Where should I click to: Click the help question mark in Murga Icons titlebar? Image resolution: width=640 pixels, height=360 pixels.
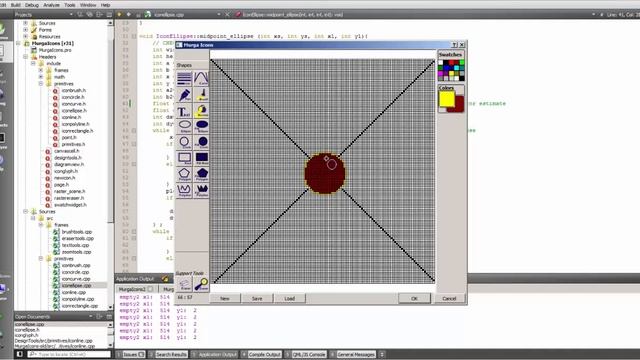click(454, 44)
